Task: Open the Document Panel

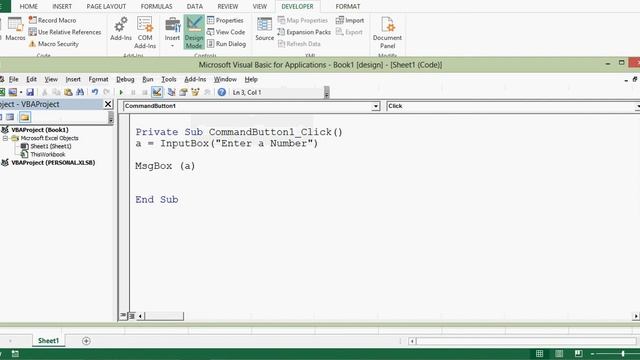Action: 387,33
